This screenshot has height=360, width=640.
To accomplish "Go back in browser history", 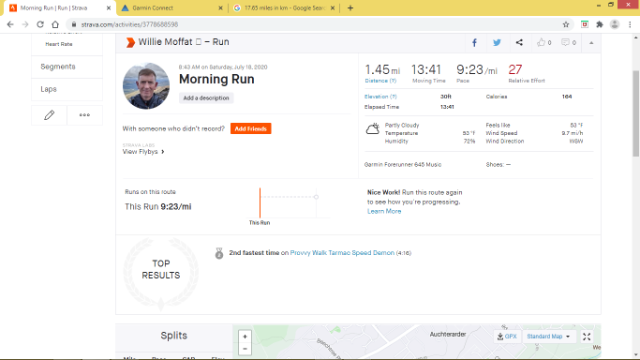I will pos(10,24).
